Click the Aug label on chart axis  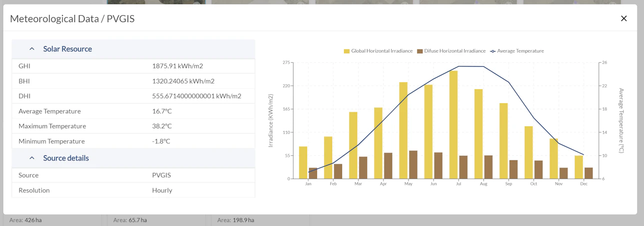(483, 184)
